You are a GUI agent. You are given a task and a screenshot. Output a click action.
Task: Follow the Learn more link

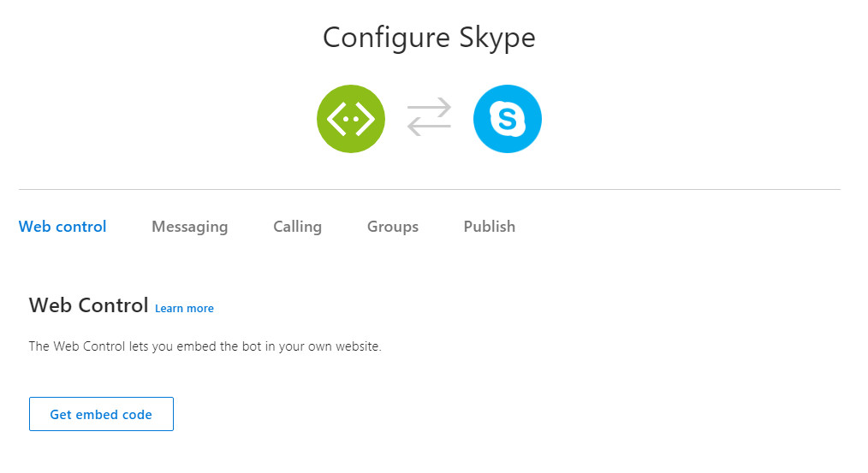184,309
